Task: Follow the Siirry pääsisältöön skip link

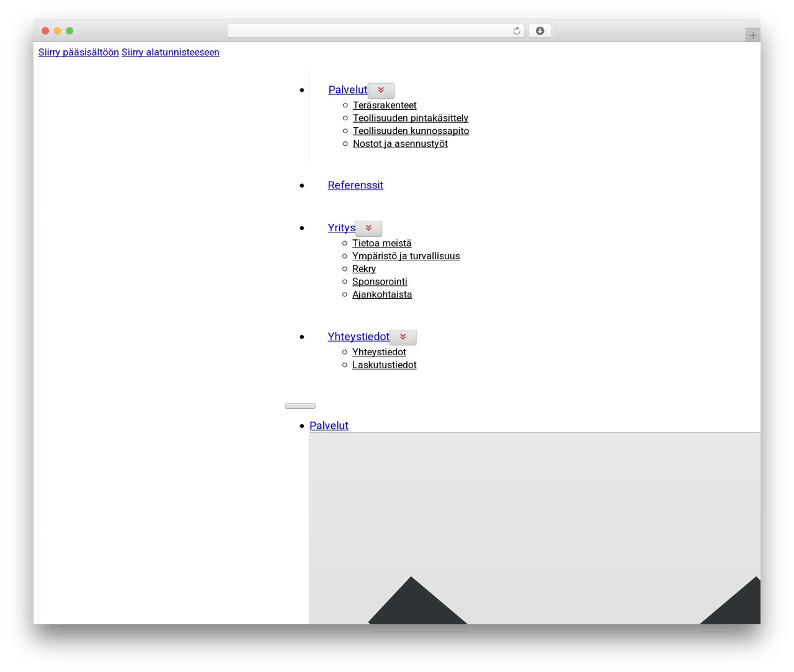Action: (x=79, y=52)
